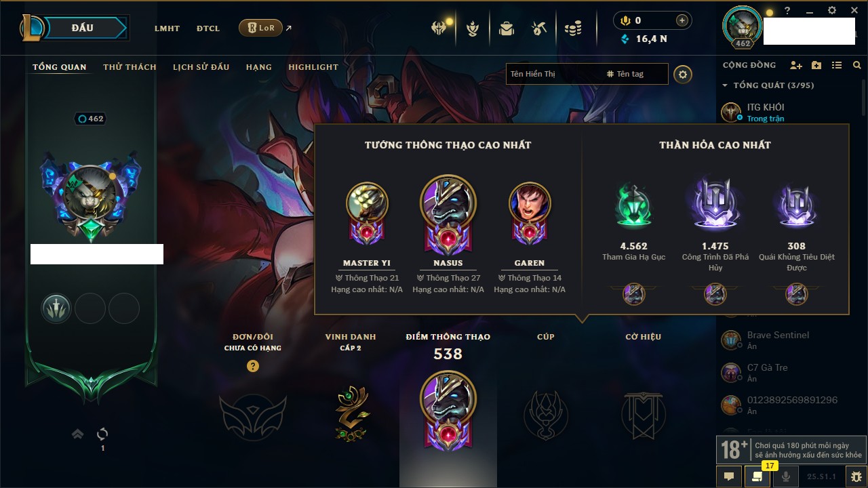Screen dimensions: 868x488
Task: Open the Store coins icon
Action: click(x=573, y=28)
